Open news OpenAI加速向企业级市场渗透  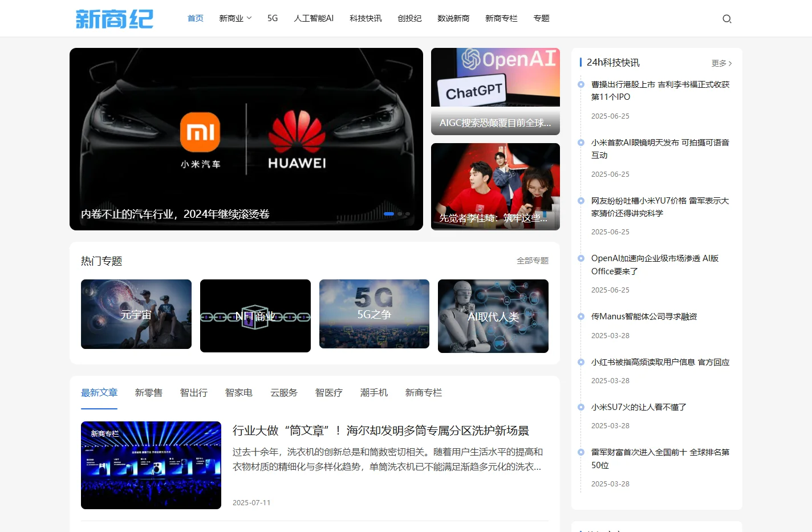point(655,265)
